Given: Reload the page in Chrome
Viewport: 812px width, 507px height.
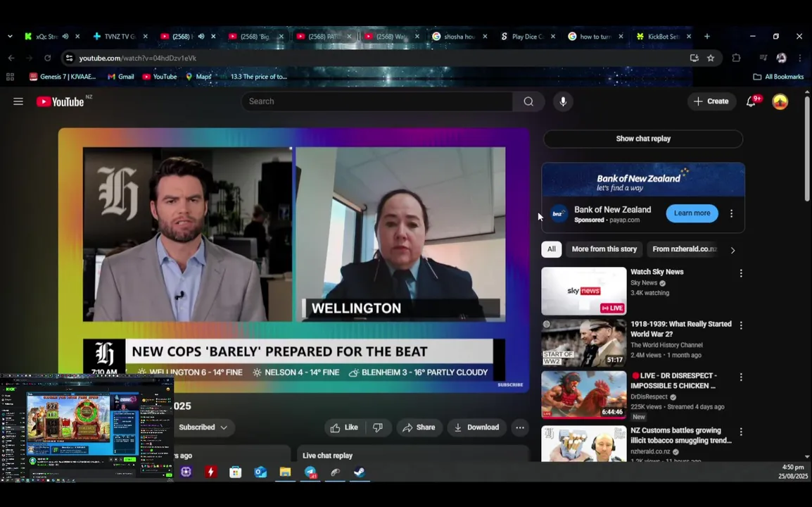Looking at the screenshot, I should coord(48,58).
